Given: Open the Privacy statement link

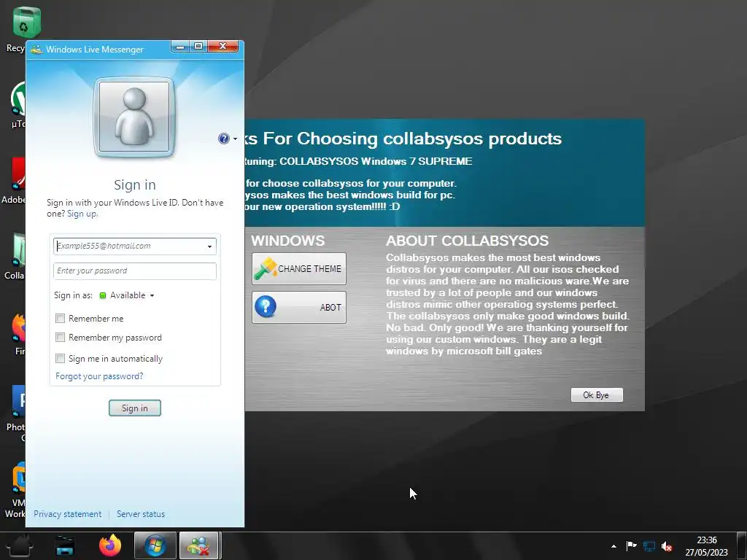Looking at the screenshot, I should 67,514.
